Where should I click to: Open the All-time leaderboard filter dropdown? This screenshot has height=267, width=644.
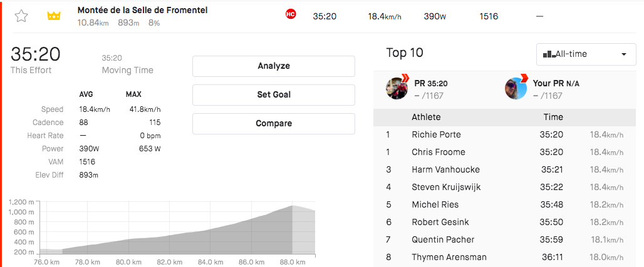pyautogui.click(x=586, y=54)
